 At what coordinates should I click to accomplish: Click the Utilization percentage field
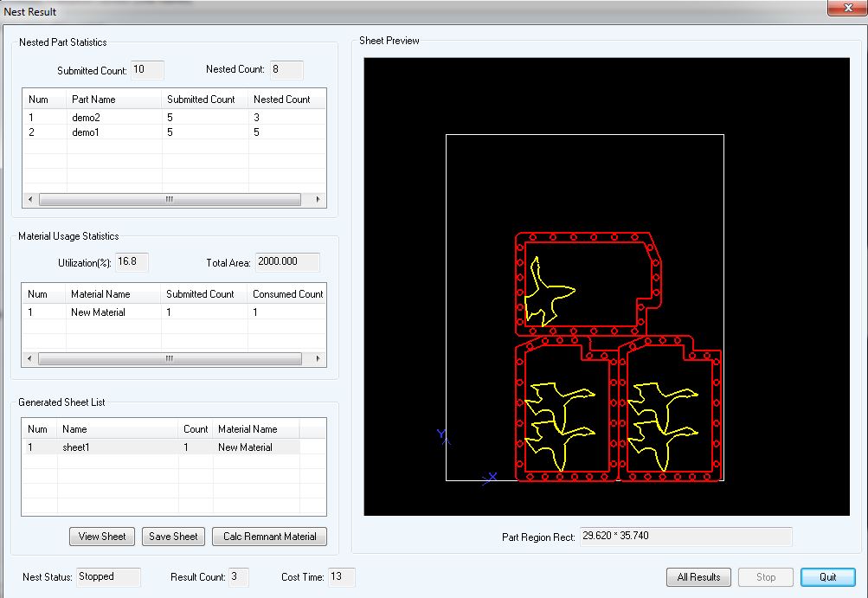pyautogui.click(x=132, y=262)
